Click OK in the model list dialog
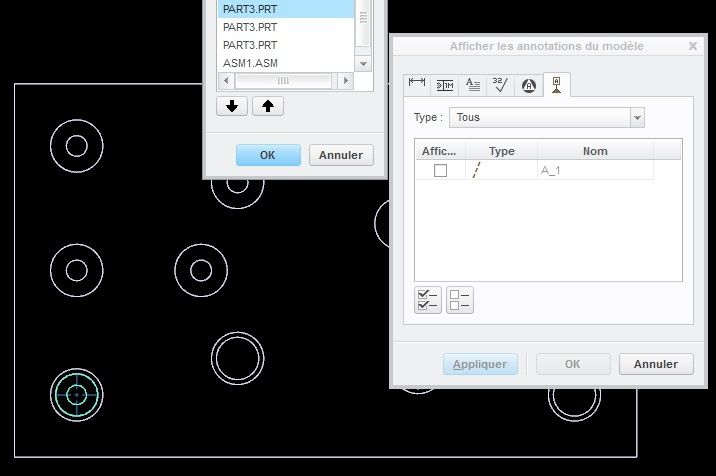The image size is (716, 476). 268,155
